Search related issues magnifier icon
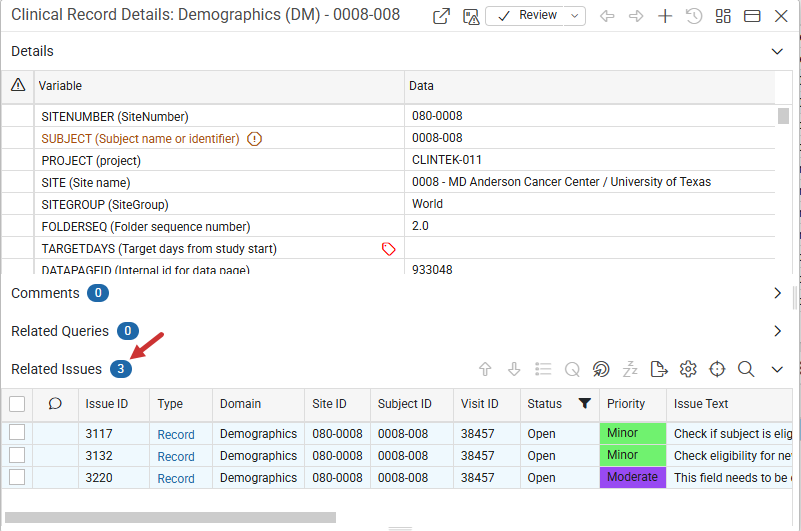Image resolution: width=801 pixels, height=531 pixels. point(746,369)
